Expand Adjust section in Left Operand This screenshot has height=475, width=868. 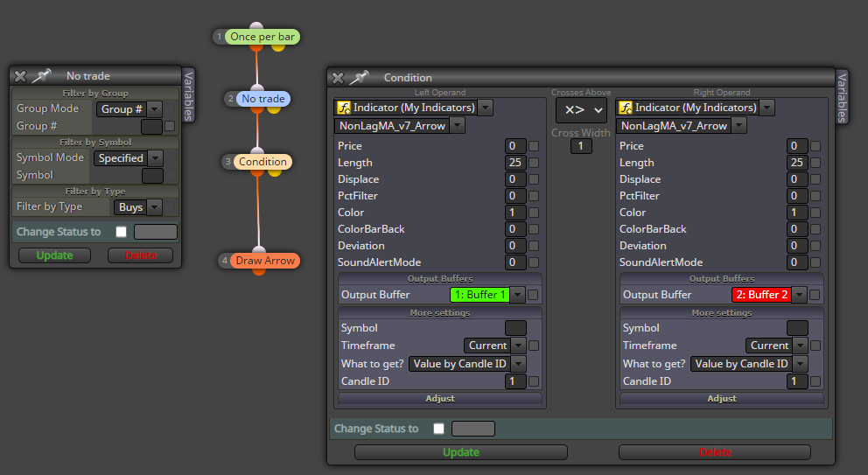[440, 399]
